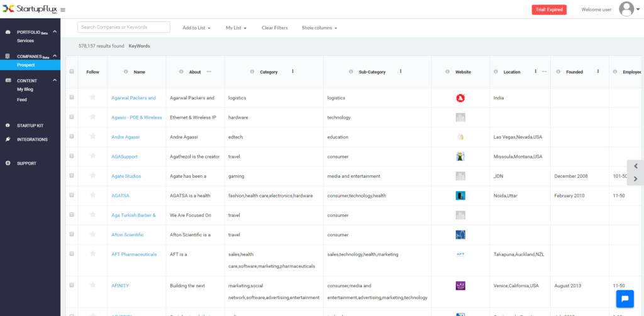Viewport: 644px width, 316px height.
Task: Go to My Blog
Action: [x=25, y=89]
